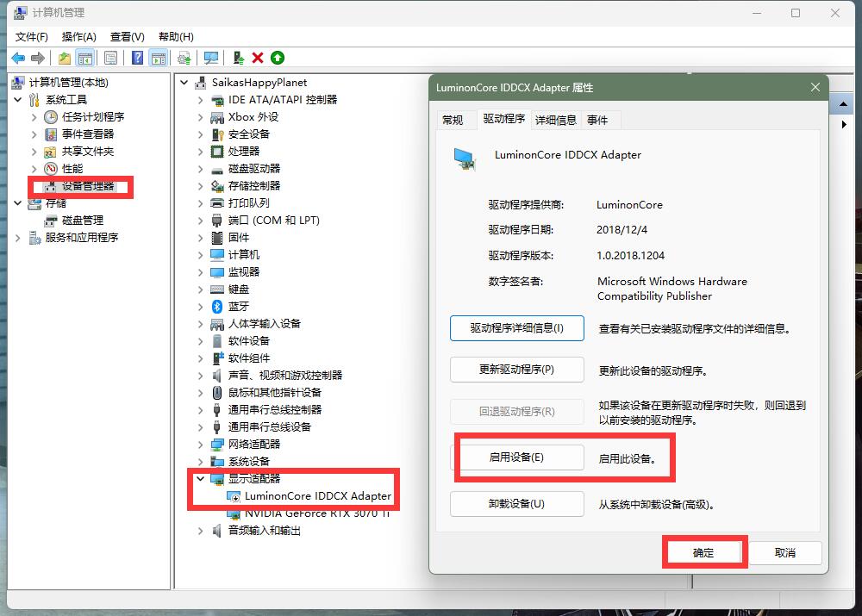Click the uninstall device red X icon
This screenshot has width=862, height=616.
[x=258, y=57]
